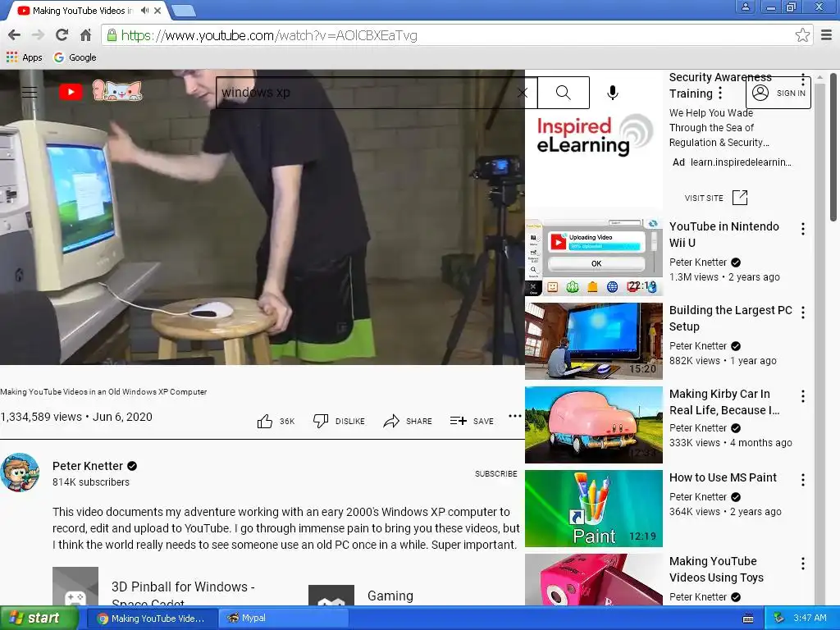840x630 pixels.
Task: Open options for Making Kirby Car video
Action: pyautogui.click(x=802, y=396)
